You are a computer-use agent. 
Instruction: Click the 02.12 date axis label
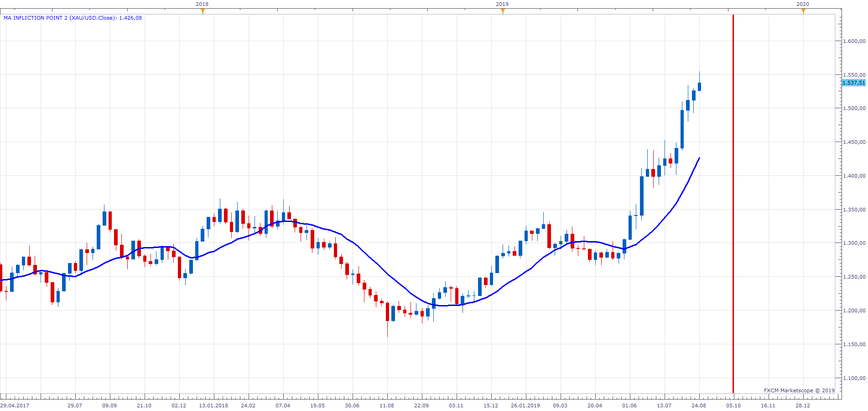(179, 406)
